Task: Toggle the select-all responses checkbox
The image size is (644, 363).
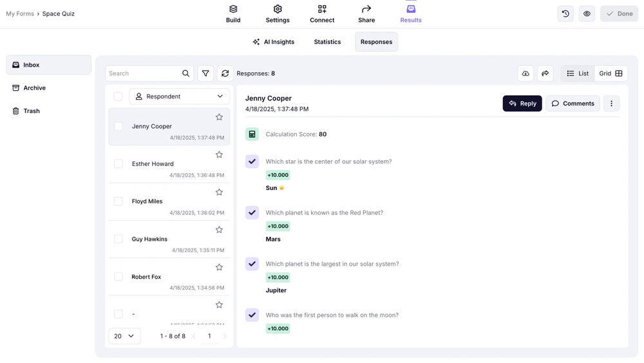Action: coord(118,97)
